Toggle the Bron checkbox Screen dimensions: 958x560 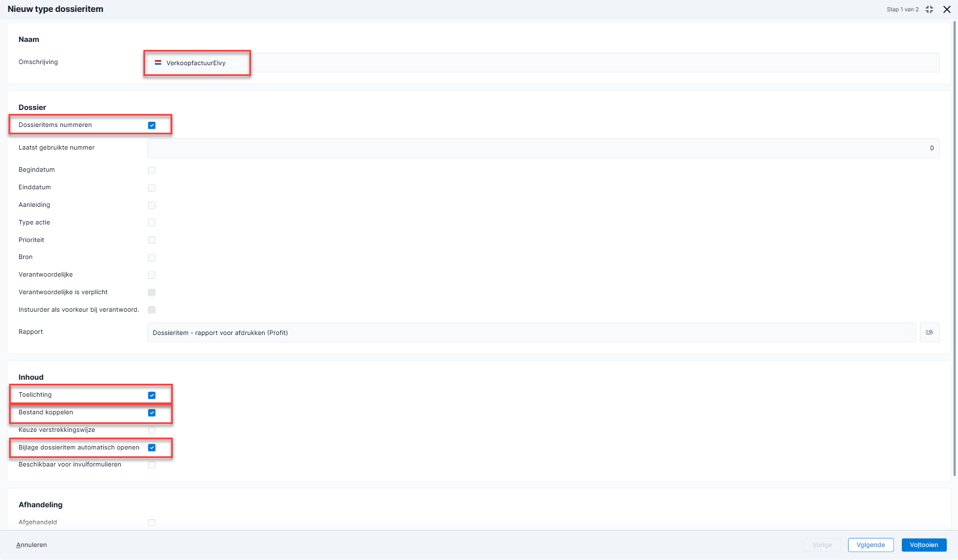coord(152,257)
